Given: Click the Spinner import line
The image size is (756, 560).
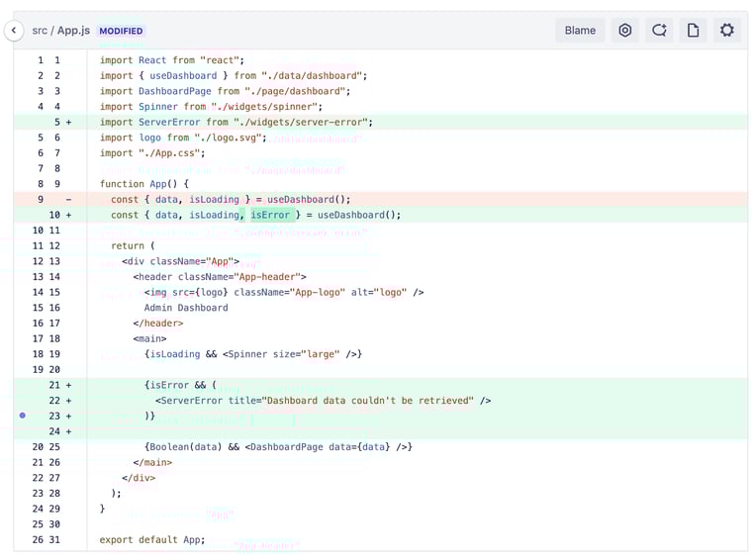Looking at the screenshot, I should click(211, 107).
